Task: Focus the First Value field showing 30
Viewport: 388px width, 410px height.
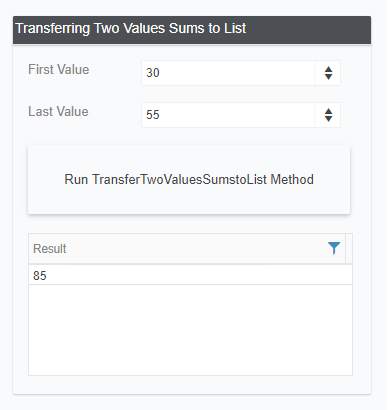Action: tap(228, 73)
